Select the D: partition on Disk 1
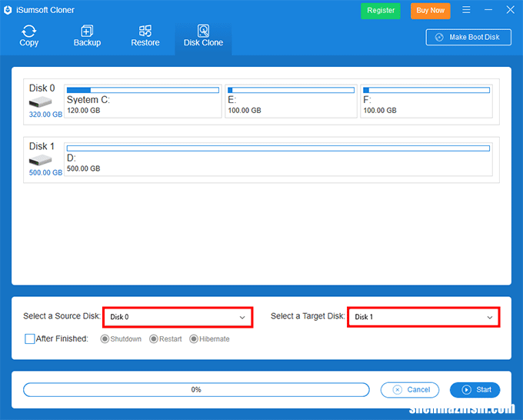 [x=278, y=159]
